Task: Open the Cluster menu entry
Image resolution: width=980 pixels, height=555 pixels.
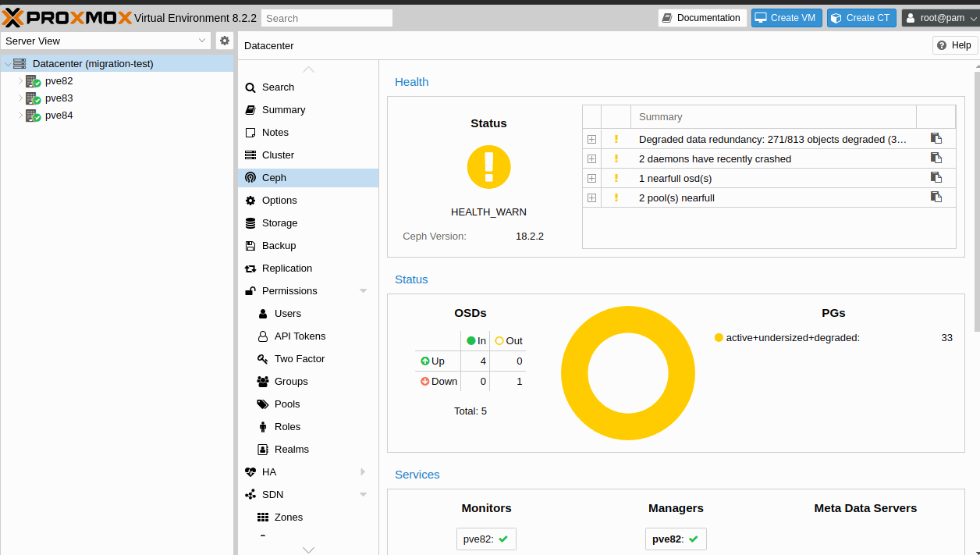Action: (x=308, y=155)
